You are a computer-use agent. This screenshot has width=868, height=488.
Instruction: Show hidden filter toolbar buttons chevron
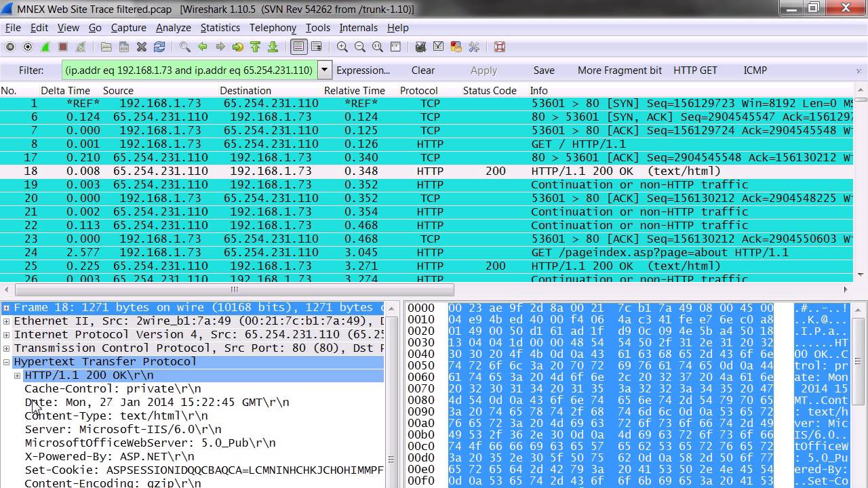pos(859,70)
